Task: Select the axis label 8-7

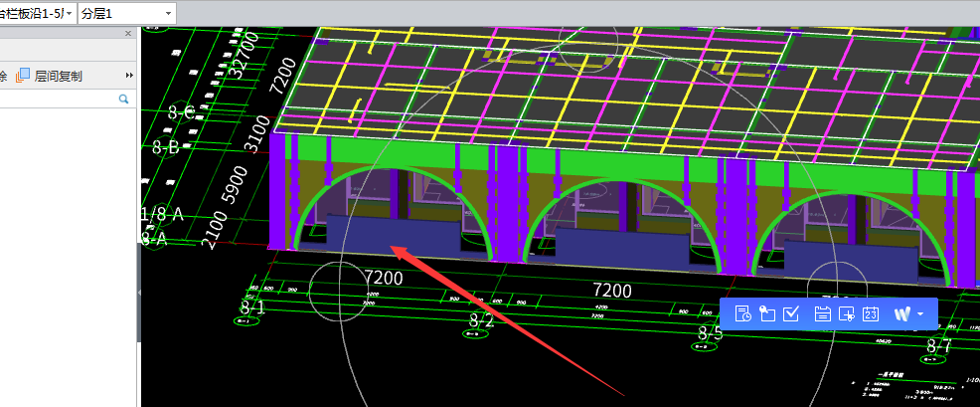Action: coord(939,345)
